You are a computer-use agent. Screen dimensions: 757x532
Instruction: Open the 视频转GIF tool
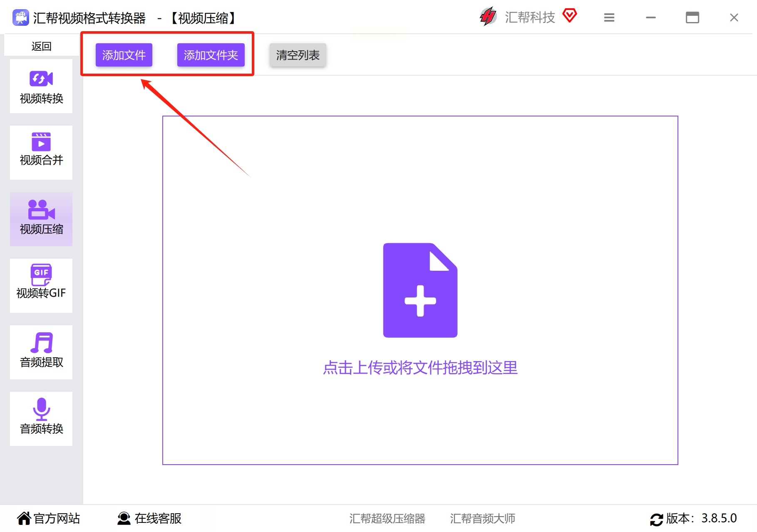(x=41, y=286)
